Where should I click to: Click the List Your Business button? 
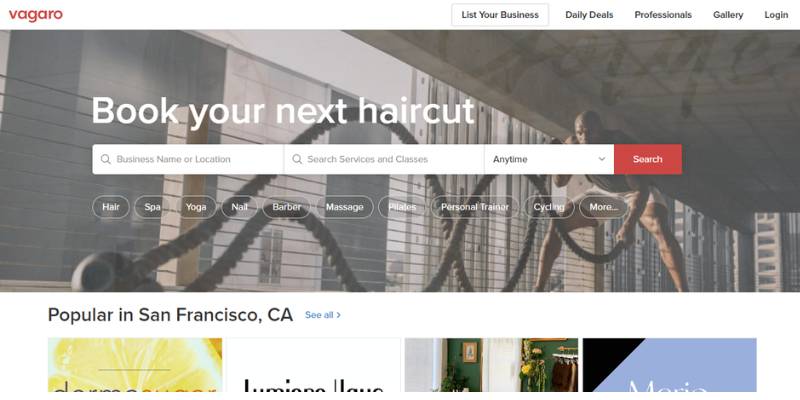pos(500,15)
